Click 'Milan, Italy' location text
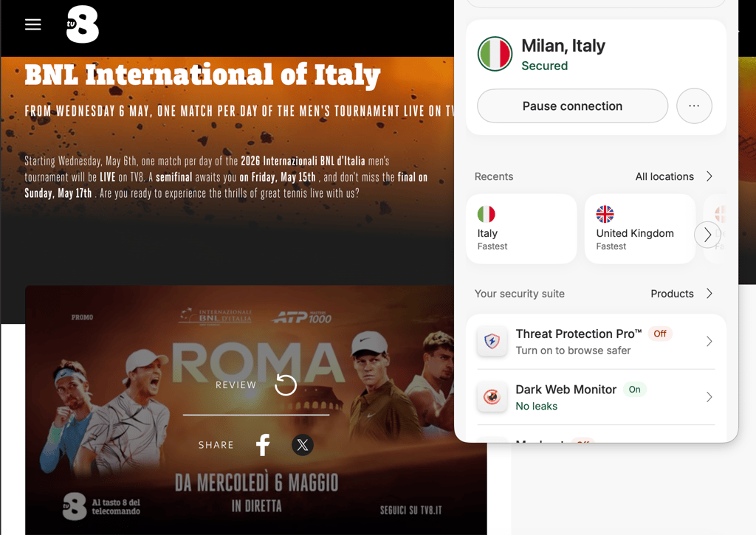The height and width of the screenshot is (535, 756). point(563,46)
